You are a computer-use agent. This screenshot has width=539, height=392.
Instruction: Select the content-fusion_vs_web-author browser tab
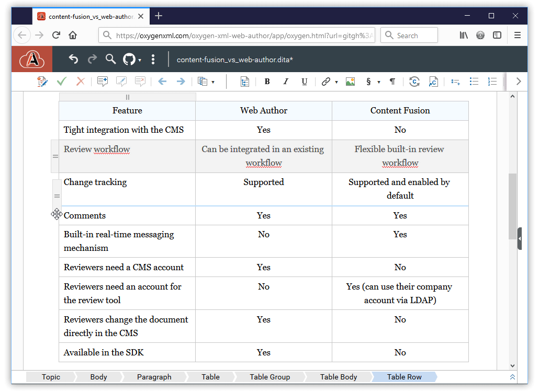(x=91, y=16)
